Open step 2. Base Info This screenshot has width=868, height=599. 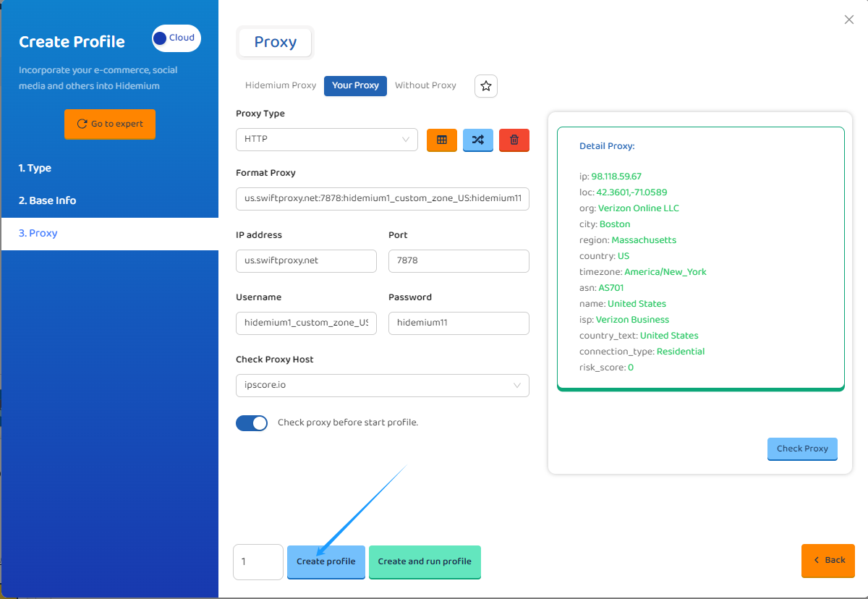pos(48,200)
